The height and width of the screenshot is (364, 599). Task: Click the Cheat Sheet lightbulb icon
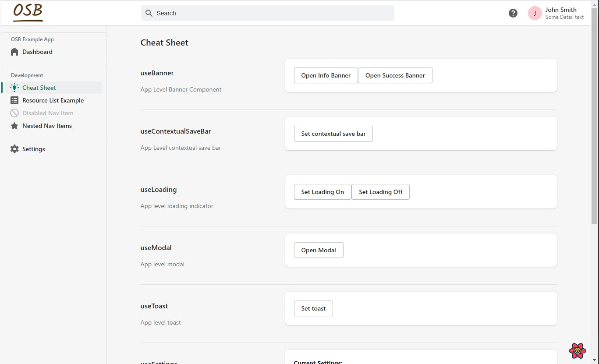tap(14, 88)
